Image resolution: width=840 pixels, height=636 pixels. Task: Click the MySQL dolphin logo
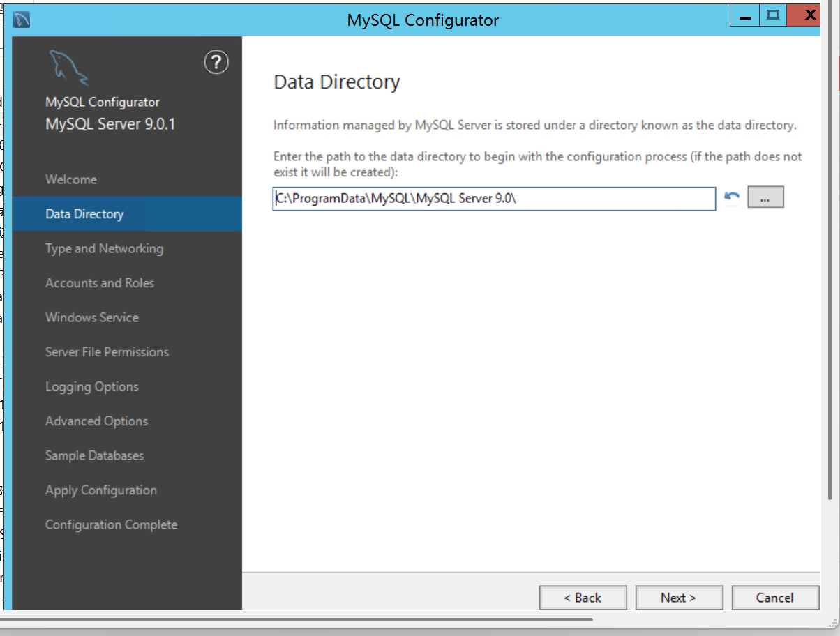[x=68, y=68]
